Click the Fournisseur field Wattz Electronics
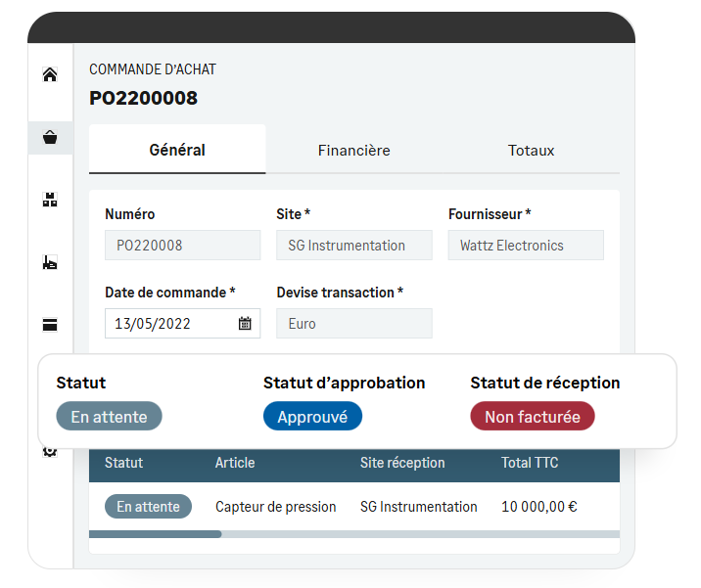This screenshot has width=701, height=588. [x=526, y=246]
